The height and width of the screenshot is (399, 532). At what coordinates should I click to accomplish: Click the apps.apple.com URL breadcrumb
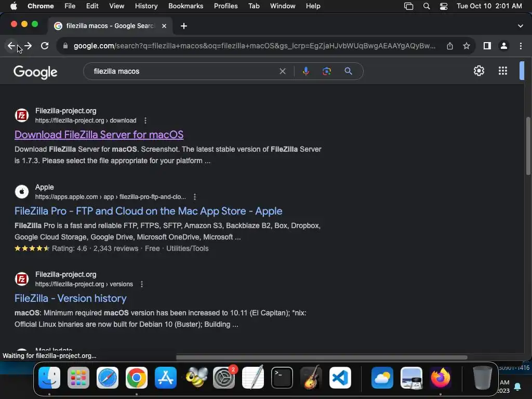point(111,197)
